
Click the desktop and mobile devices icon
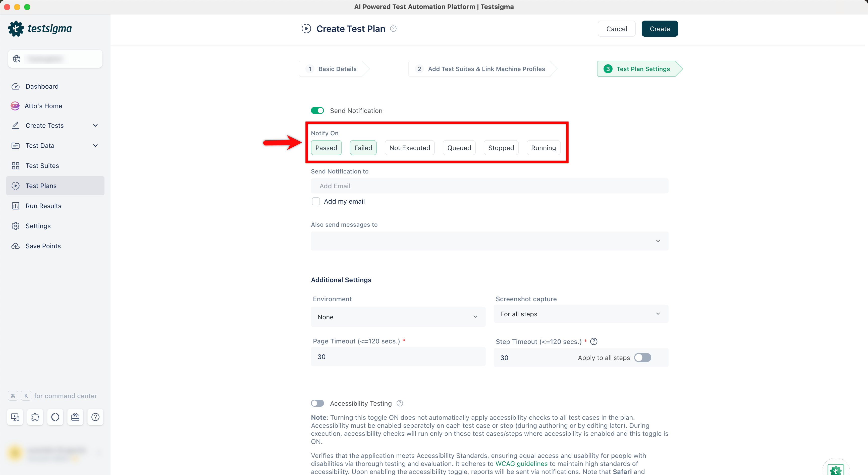pos(15,417)
